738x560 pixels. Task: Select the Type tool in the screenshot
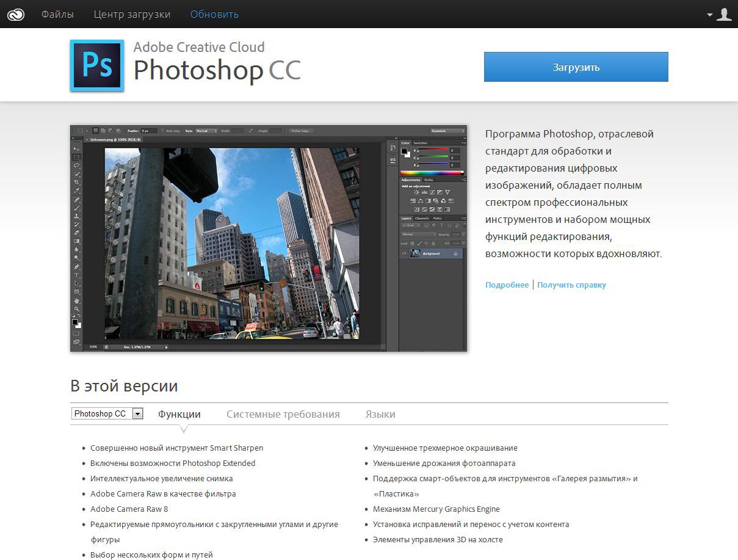(x=76, y=275)
